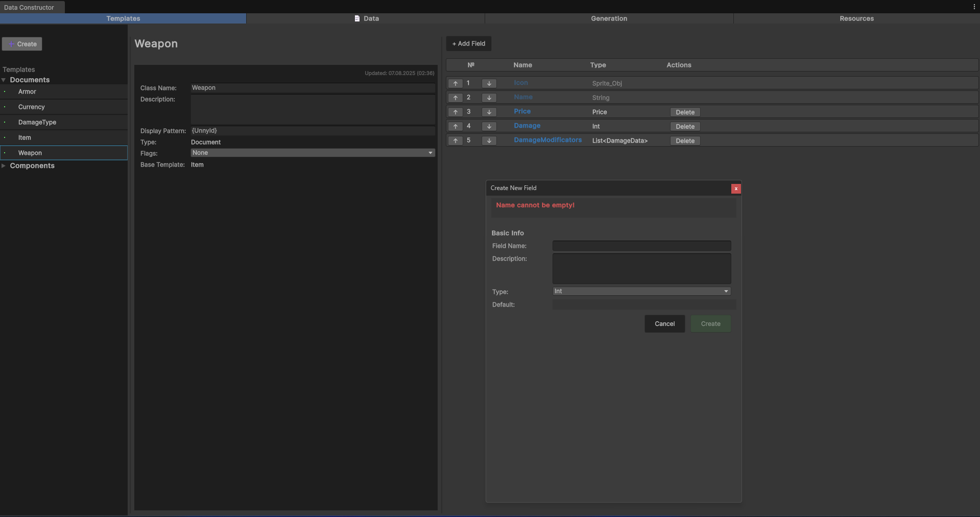Move the Icon field down
Viewport: 980px width, 517px height.
(x=489, y=83)
